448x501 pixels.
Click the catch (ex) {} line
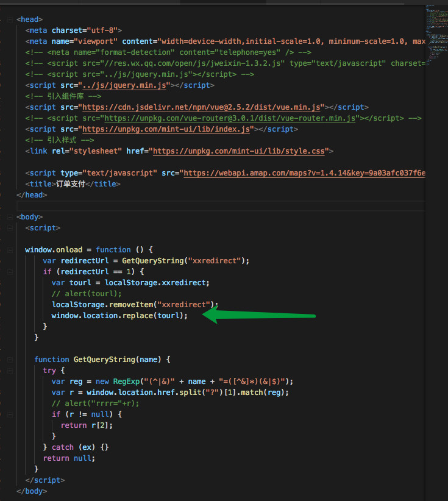76,447
